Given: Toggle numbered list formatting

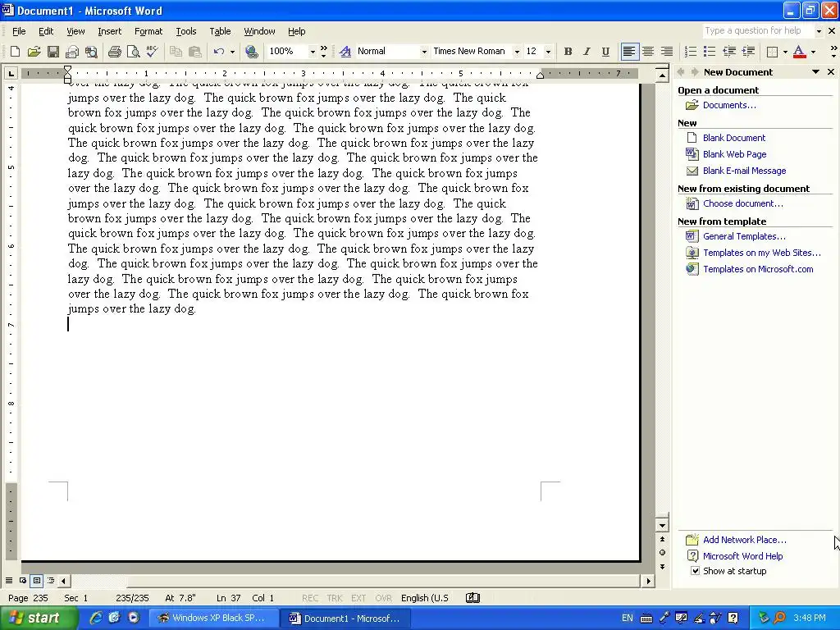Looking at the screenshot, I should point(691,52).
